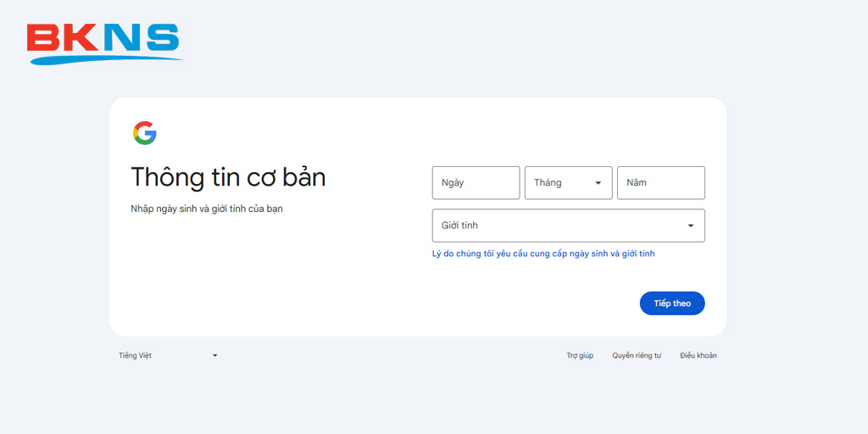Click the arrow beside Tiếng Việt
The height and width of the screenshot is (434, 868).
point(214,356)
